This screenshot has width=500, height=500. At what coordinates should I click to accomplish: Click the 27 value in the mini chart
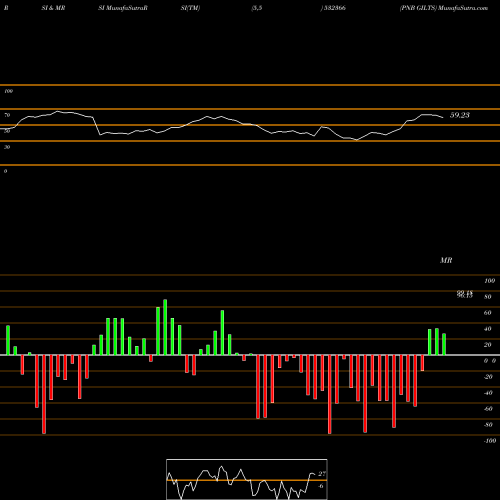(x=322, y=474)
